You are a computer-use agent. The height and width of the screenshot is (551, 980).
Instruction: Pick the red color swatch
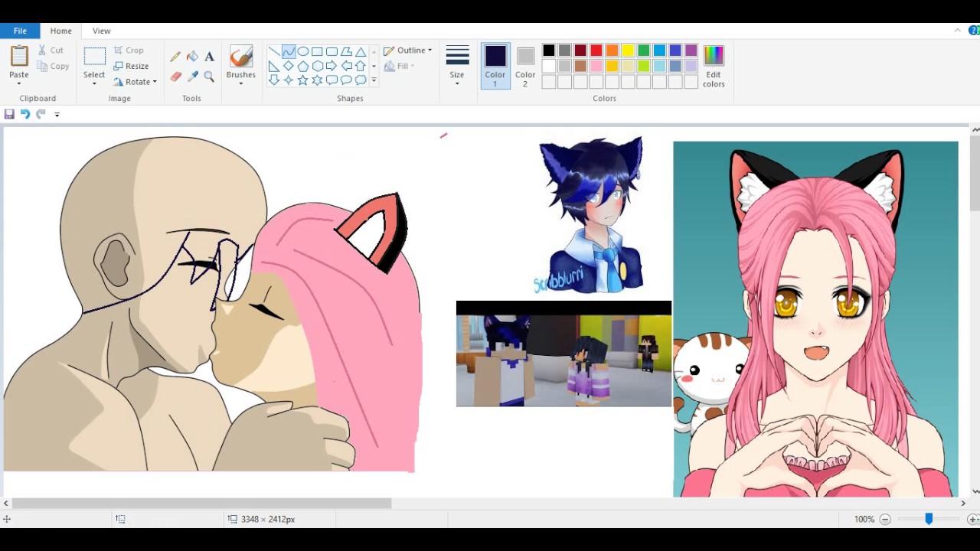[x=596, y=51]
